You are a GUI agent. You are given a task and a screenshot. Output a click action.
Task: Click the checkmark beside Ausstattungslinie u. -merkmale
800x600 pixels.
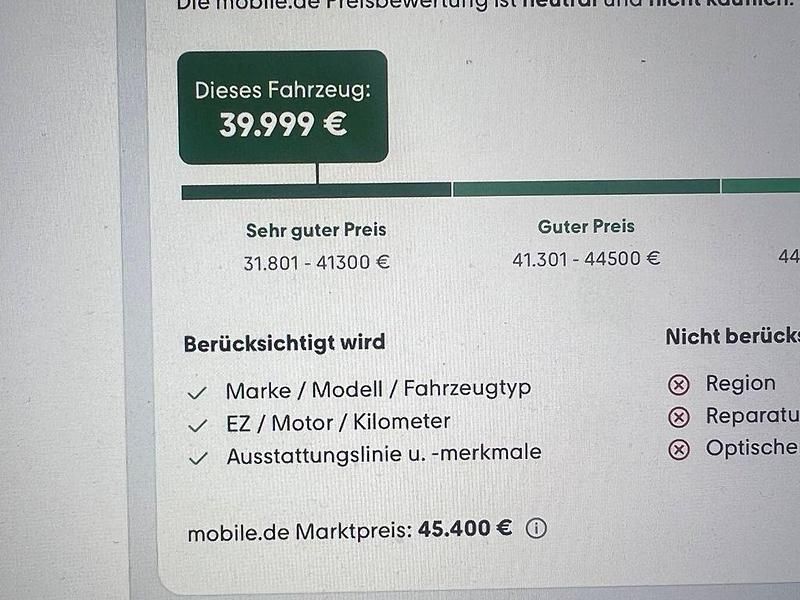pos(198,457)
